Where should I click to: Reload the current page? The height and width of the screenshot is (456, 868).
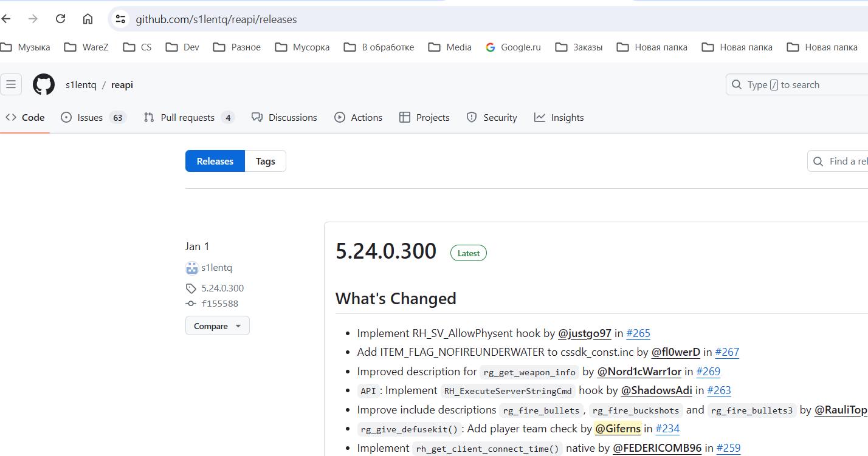pos(60,19)
